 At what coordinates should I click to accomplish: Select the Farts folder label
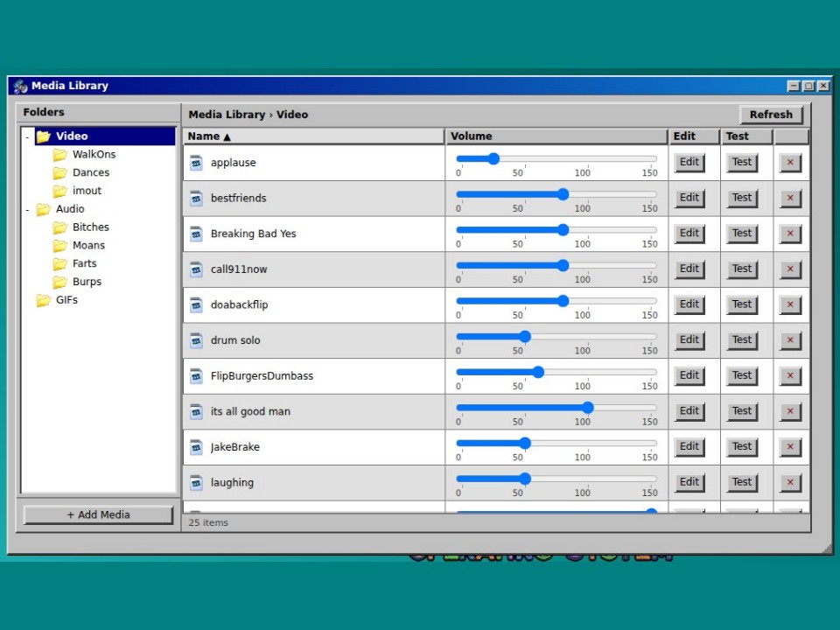(x=85, y=263)
